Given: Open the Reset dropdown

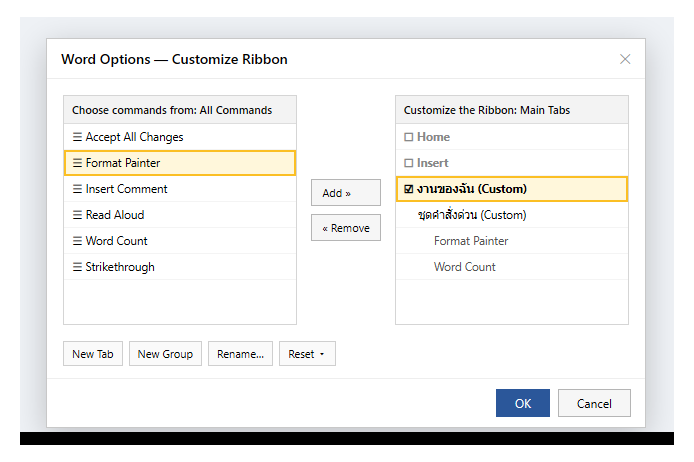Looking at the screenshot, I should [307, 354].
